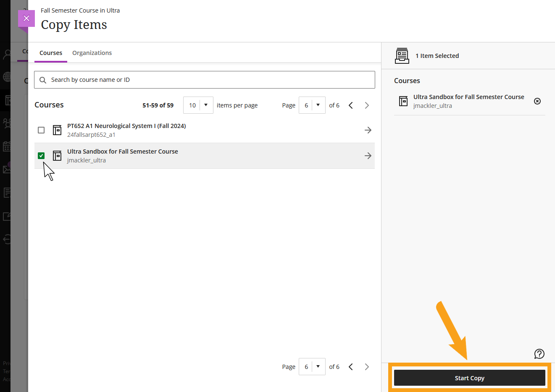
Task: Open the help question mark icon
Action: pyautogui.click(x=539, y=354)
